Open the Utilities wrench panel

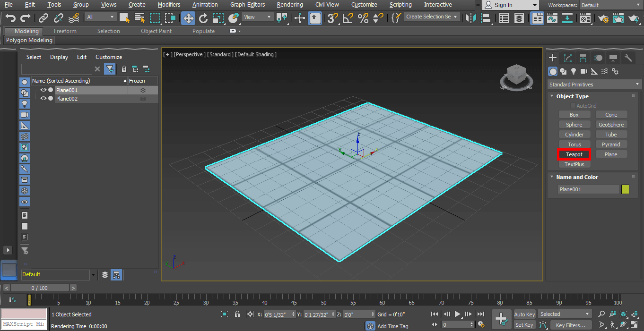[x=628, y=58]
